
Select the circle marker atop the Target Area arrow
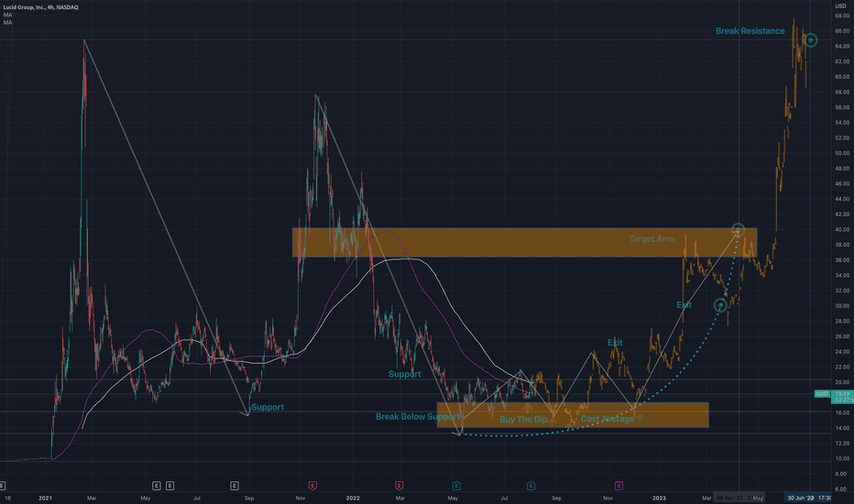tap(738, 229)
